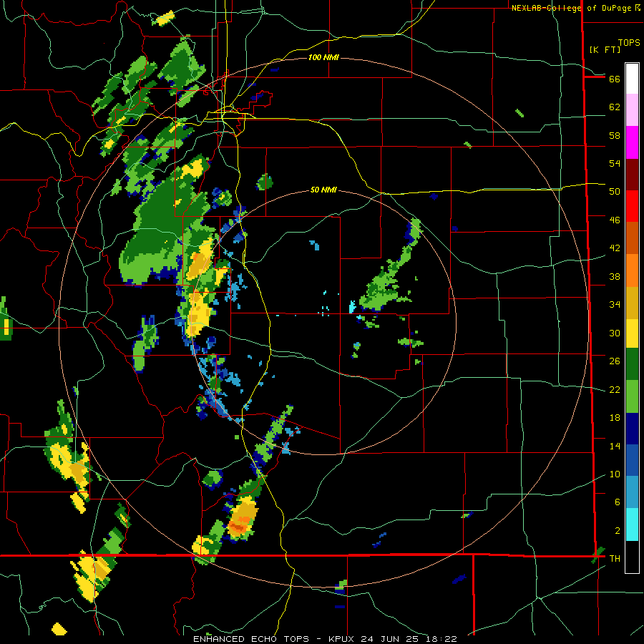Click the TOPS legend title
The height and width of the screenshot is (644, 644).
coord(629,42)
